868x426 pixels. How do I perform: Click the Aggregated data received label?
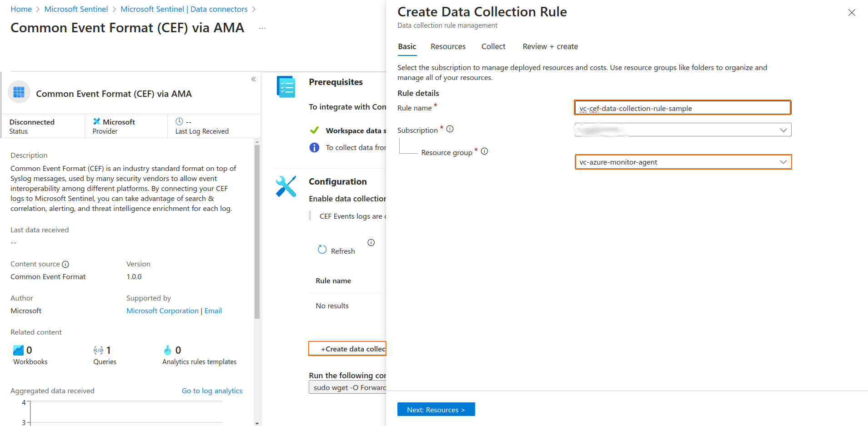tap(52, 391)
